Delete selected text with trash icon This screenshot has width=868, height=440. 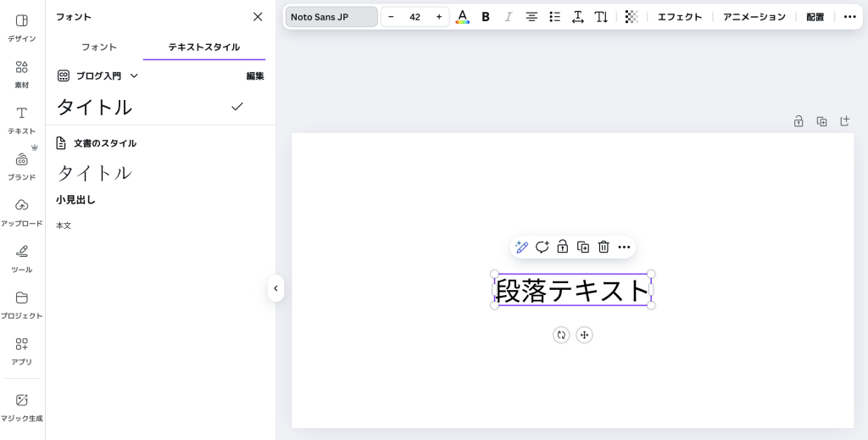[604, 247]
